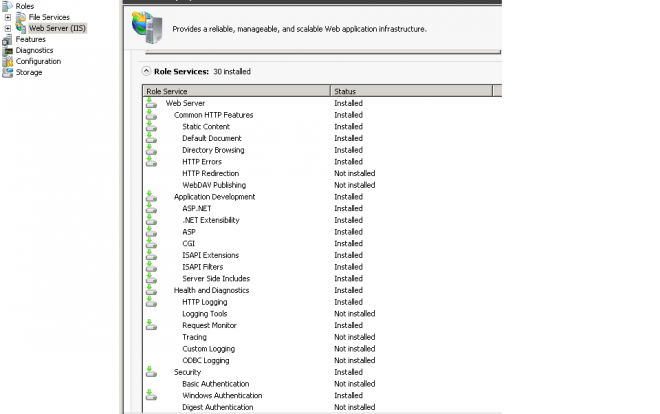Click installed icon beside HTTP Logging
The width and height of the screenshot is (660, 414).
[151, 302]
